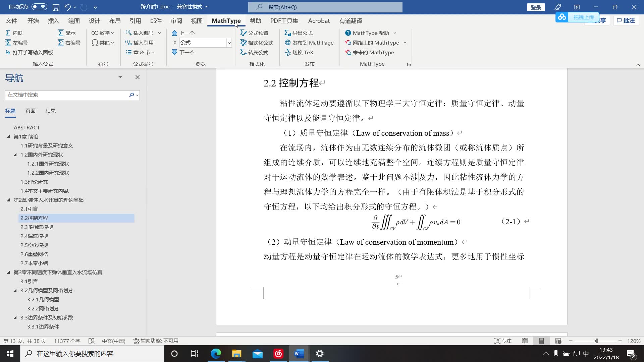Open 未来的 MathType link
The image size is (644, 362).
click(x=370, y=52)
